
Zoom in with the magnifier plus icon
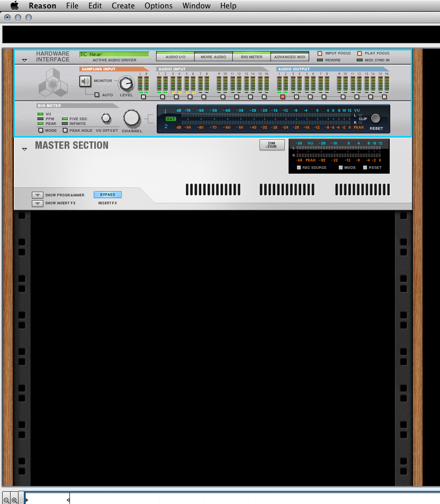coord(14,500)
